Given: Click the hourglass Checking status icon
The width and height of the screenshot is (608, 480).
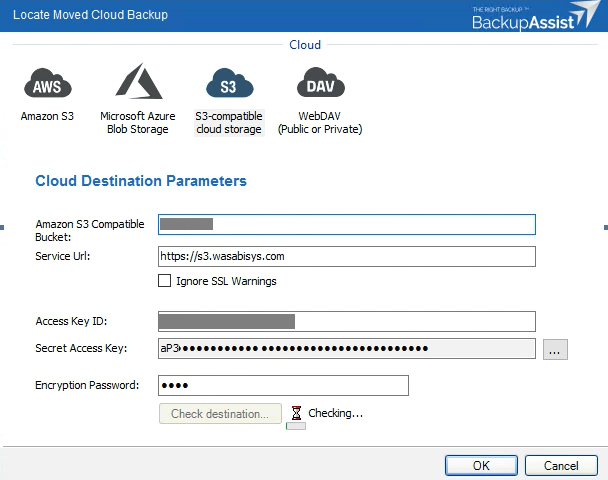Looking at the screenshot, I should click(296, 413).
